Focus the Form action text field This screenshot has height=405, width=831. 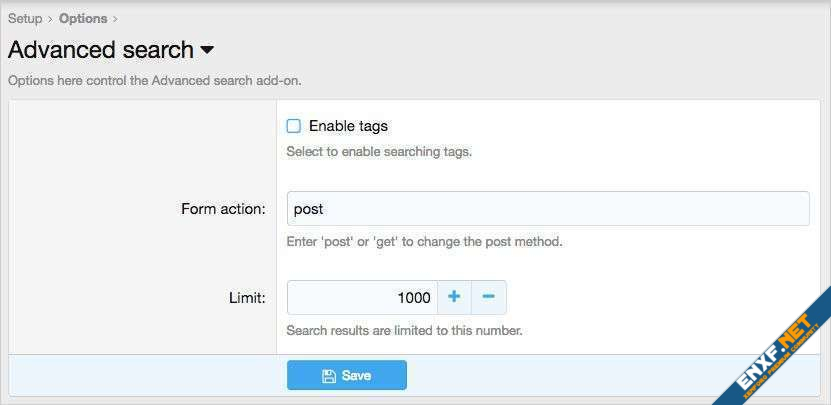547,209
